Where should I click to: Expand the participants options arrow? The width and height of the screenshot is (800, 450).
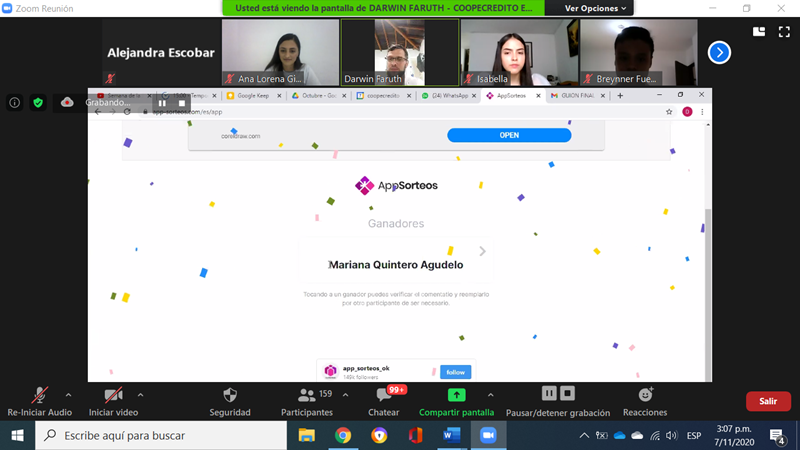tap(345, 395)
